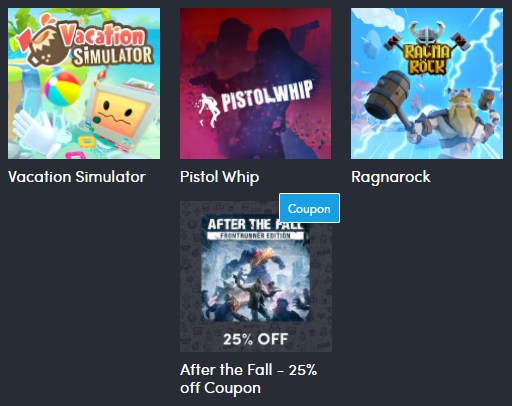Follow the Pistol Whip title link
512x406 pixels.
click(x=219, y=177)
